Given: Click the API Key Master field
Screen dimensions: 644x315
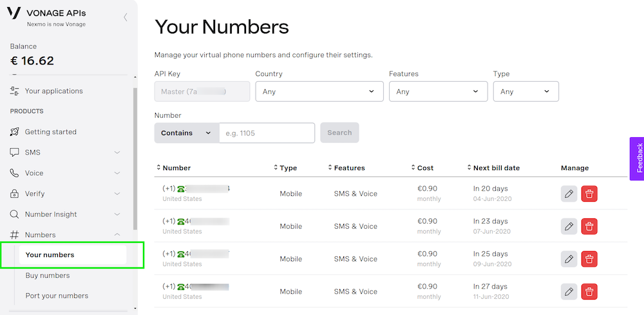Looking at the screenshot, I should pos(202,91).
